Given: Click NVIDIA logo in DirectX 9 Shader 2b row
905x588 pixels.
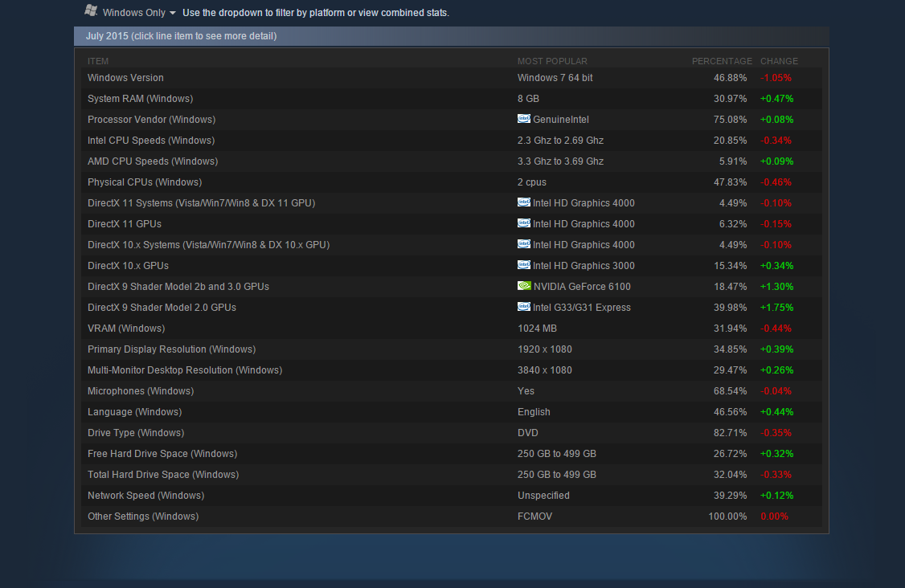Looking at the screenshot, I should [x=524, y=286].
